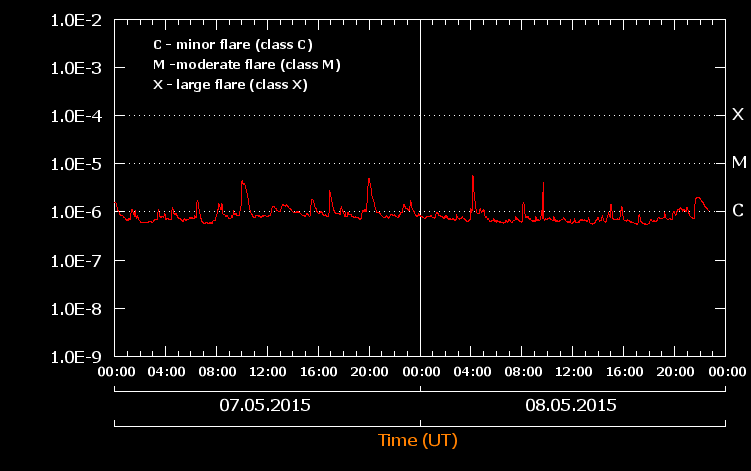Click the 12:00 tick label under 07.05.2015

tap(268, 372)
